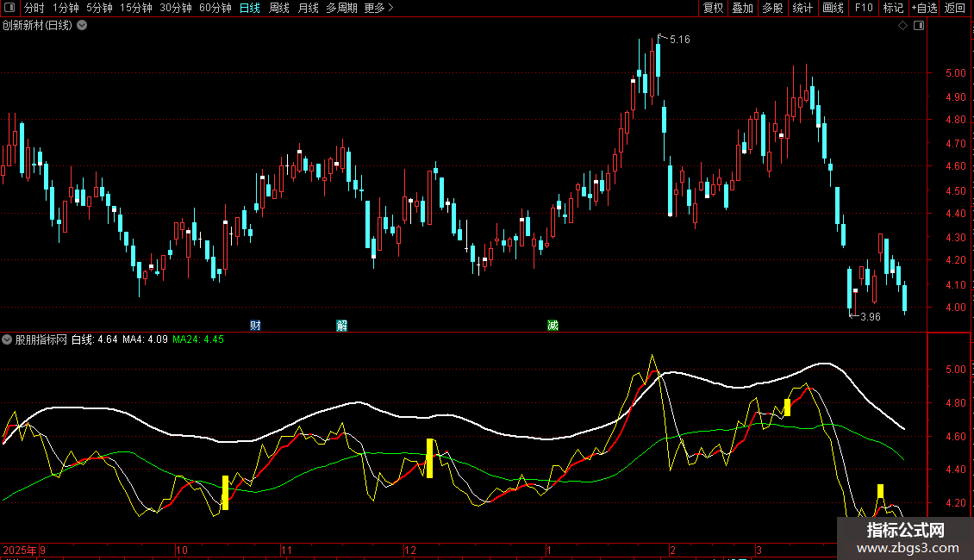Click the window layout icon above the price axis
This screenshot has height=560, width=974.
(x=919, y=26)
